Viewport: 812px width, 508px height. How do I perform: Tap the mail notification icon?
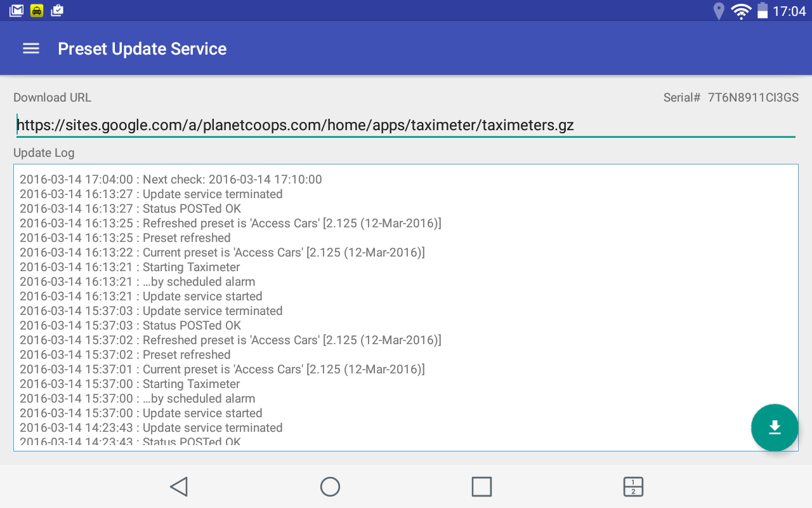[16, 10]
